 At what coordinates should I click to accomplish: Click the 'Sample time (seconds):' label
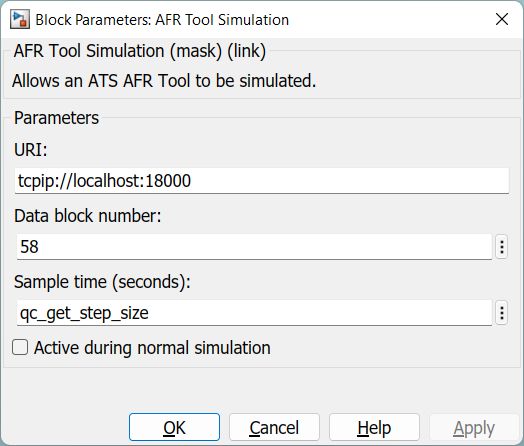[x=102, y=282]
